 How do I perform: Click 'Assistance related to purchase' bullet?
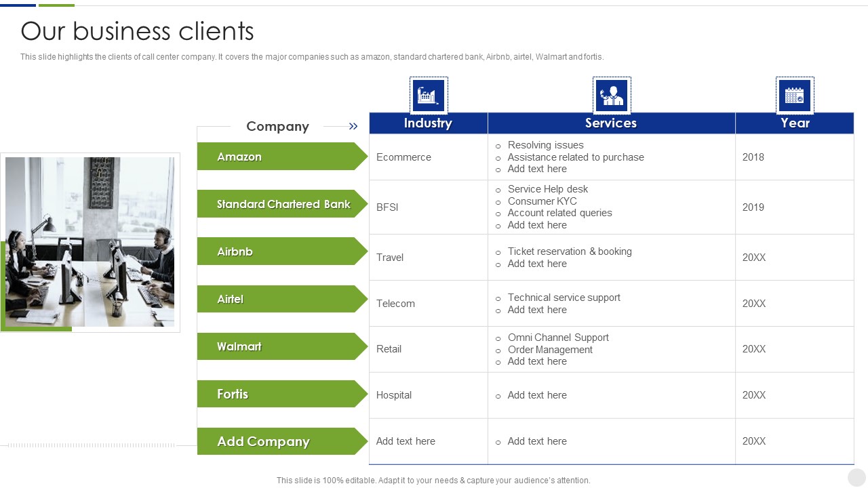click(576, 157)
